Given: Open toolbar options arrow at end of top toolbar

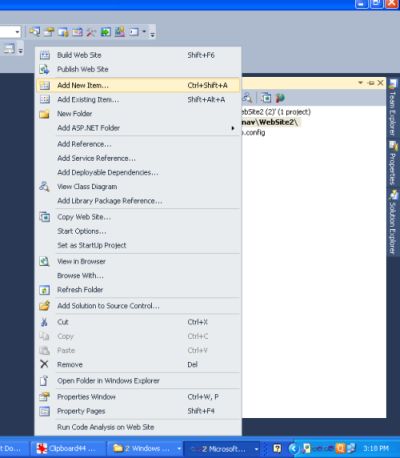Looking at the screenshot, I should coord(152,33).
